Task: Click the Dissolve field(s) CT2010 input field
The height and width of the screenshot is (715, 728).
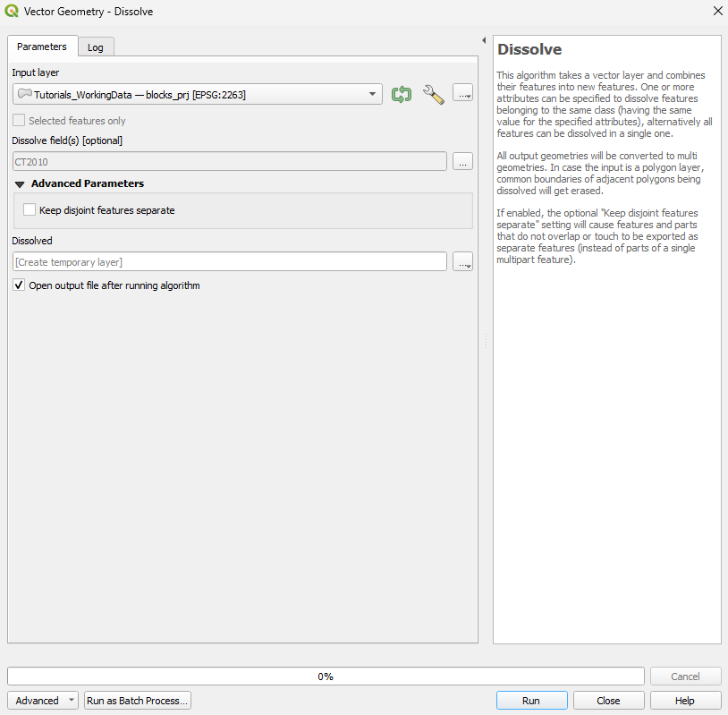Action: click(230, 161)
